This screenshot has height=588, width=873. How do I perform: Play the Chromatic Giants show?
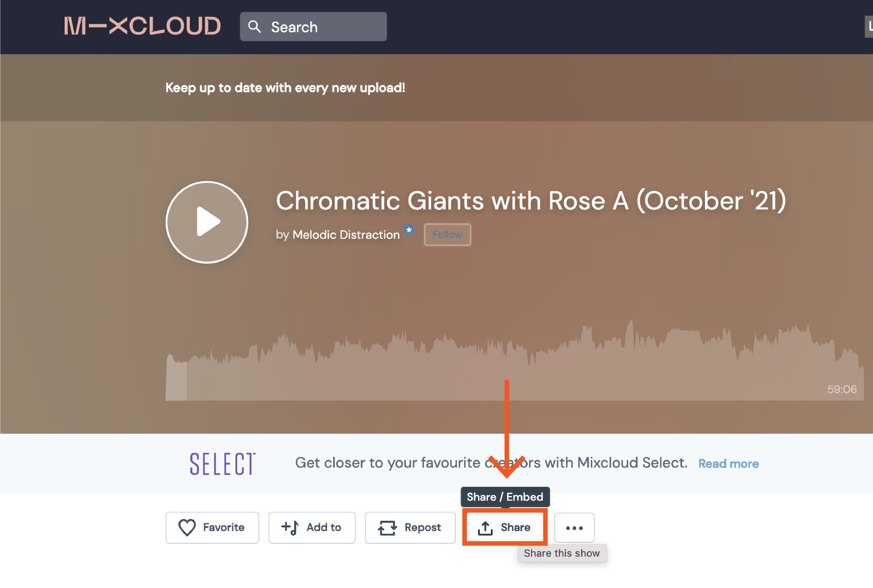207,222
